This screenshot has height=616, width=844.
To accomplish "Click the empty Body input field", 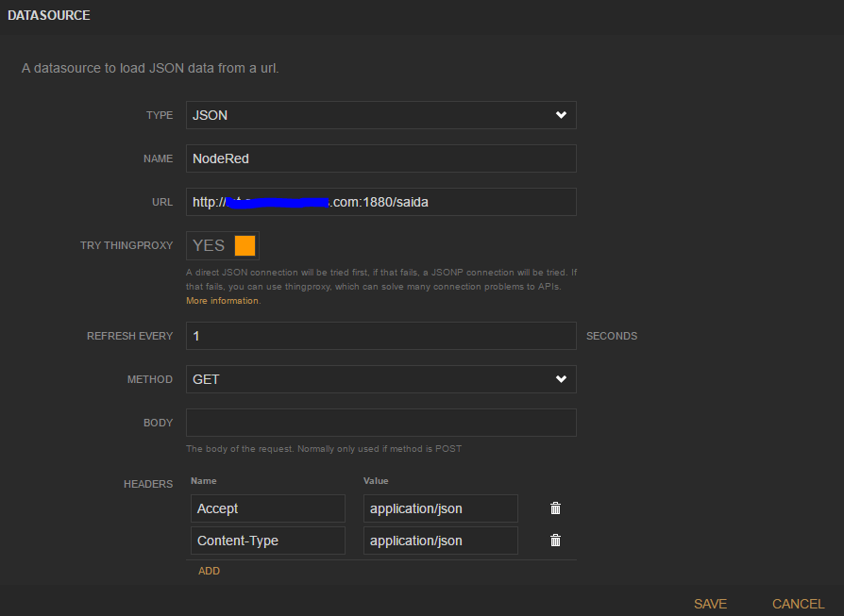I will (x=381, y=423).
